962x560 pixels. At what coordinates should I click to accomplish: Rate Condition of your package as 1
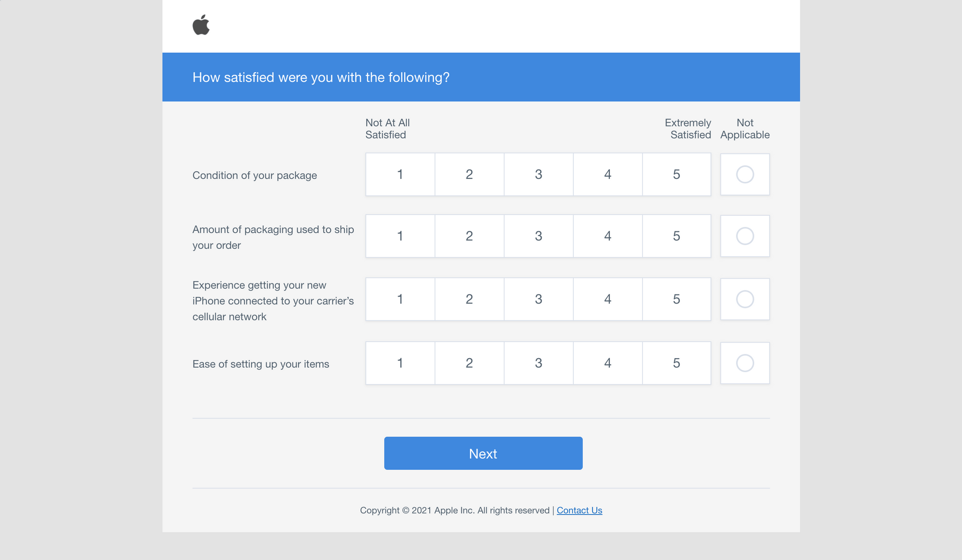click(x=400, y=174)
